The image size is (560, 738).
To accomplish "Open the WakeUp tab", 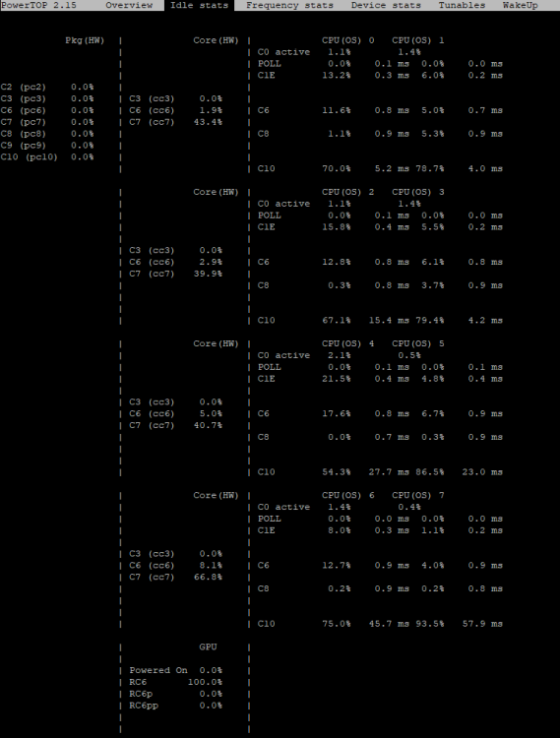I will 520,5.
